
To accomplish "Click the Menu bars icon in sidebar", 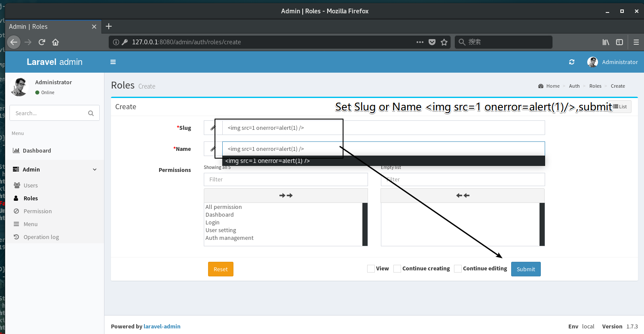I will [x=16, y=224].
